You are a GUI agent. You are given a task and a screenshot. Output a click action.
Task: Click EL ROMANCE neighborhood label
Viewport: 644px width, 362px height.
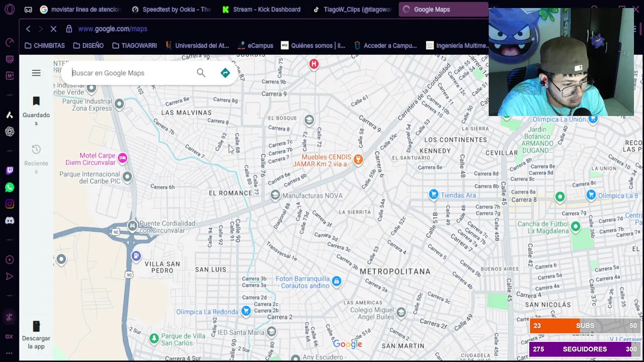(x=230, y=193)
